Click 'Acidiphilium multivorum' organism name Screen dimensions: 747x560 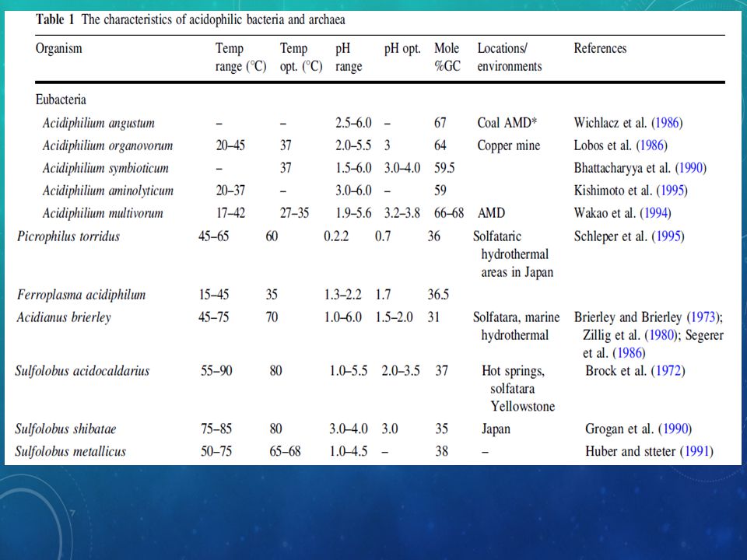103,213
